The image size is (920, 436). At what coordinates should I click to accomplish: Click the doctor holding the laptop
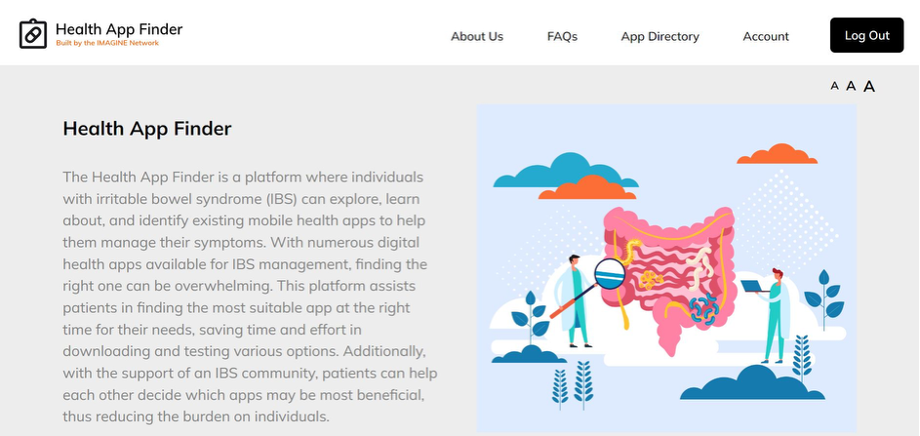coord(773,315)
